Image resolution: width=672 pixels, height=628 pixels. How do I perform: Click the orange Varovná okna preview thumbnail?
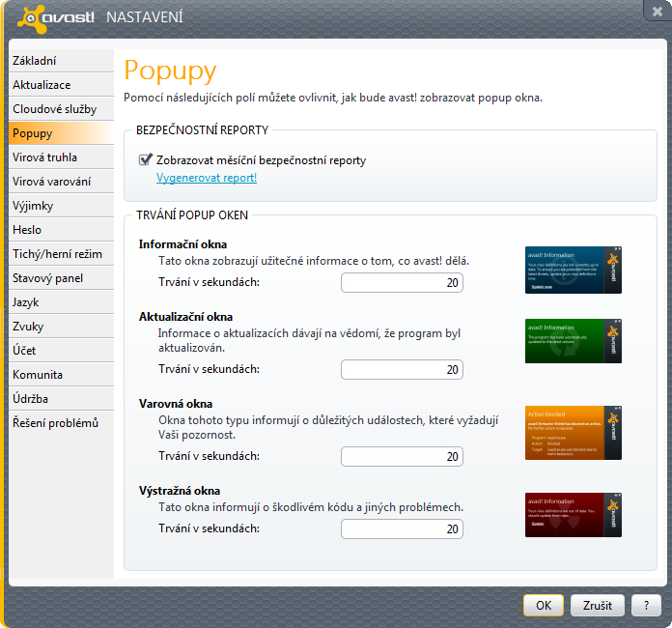[574, 433]
